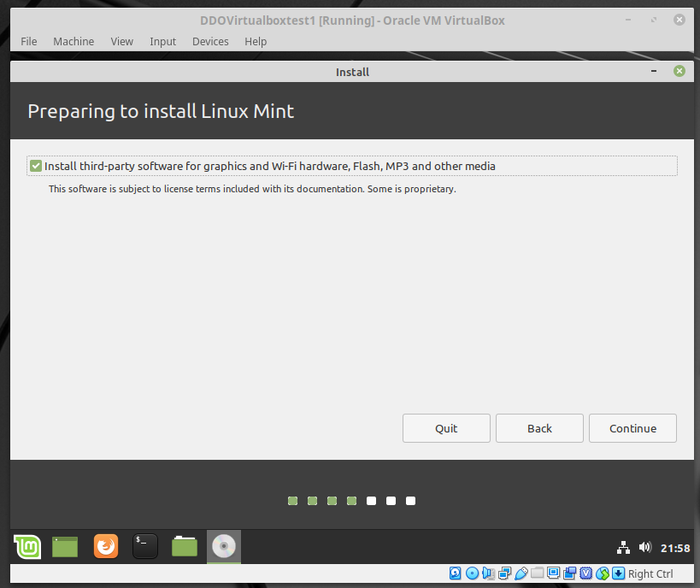The width and height of the screenshot is (700, 588).
Task: Click the DDOVirtualboxtest1 window title
Action: 352,21
